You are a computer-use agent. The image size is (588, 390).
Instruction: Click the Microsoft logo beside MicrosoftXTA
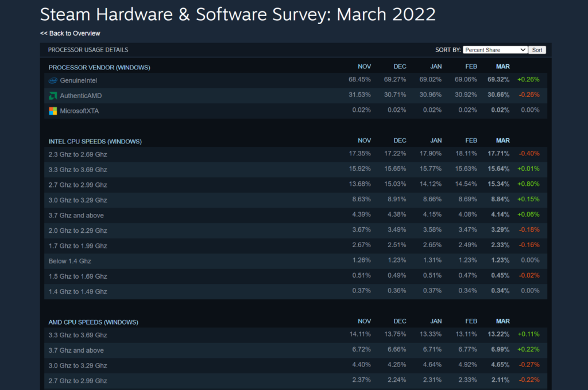[x=53, y=111]
